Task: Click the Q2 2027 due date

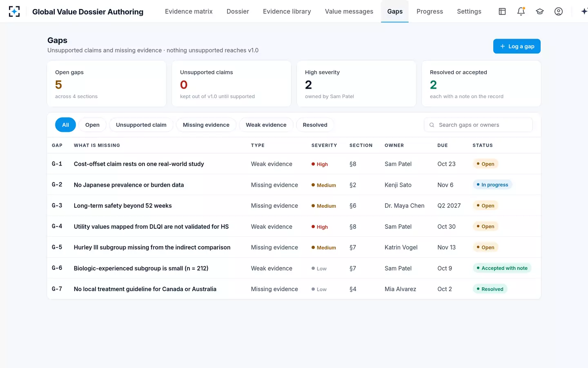Action: click(449, 206)
